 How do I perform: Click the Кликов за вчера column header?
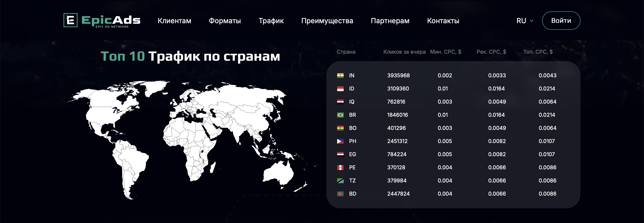404,52
